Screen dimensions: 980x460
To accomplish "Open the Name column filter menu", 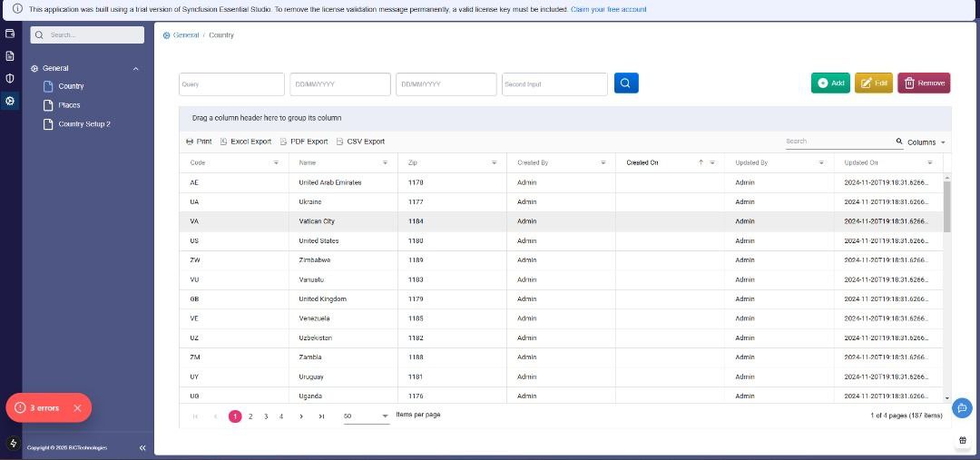I will tap(385, 162).
